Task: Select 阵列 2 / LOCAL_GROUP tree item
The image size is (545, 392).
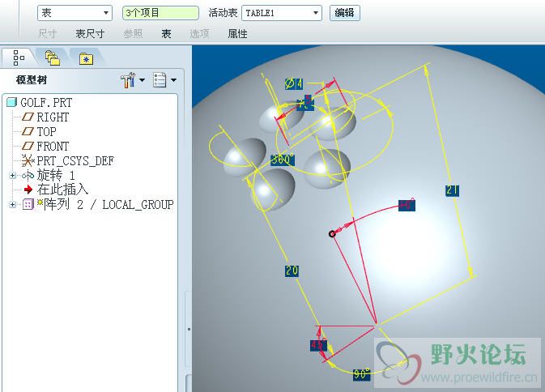Action: [108, 204]
